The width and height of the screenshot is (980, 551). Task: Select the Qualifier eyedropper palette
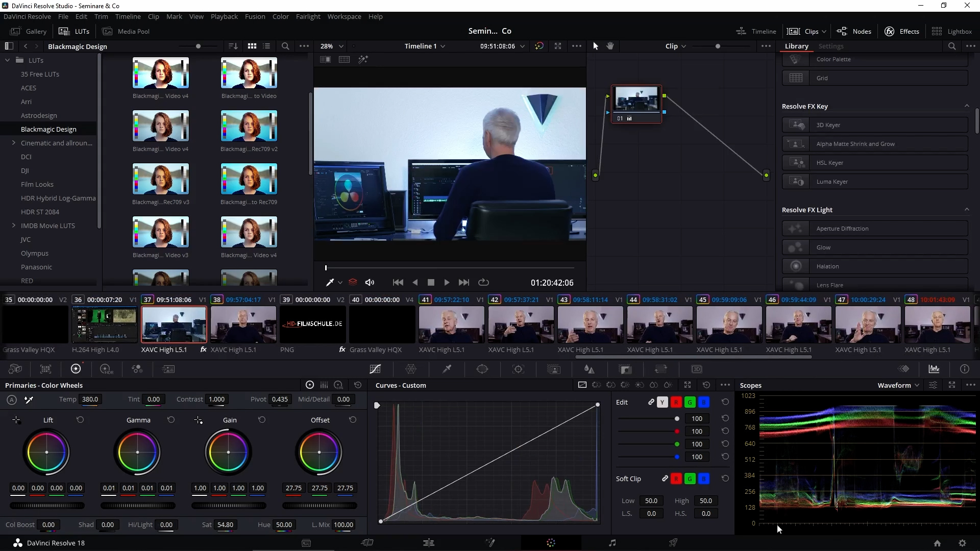pyautogui.click(x=447, y=369)
